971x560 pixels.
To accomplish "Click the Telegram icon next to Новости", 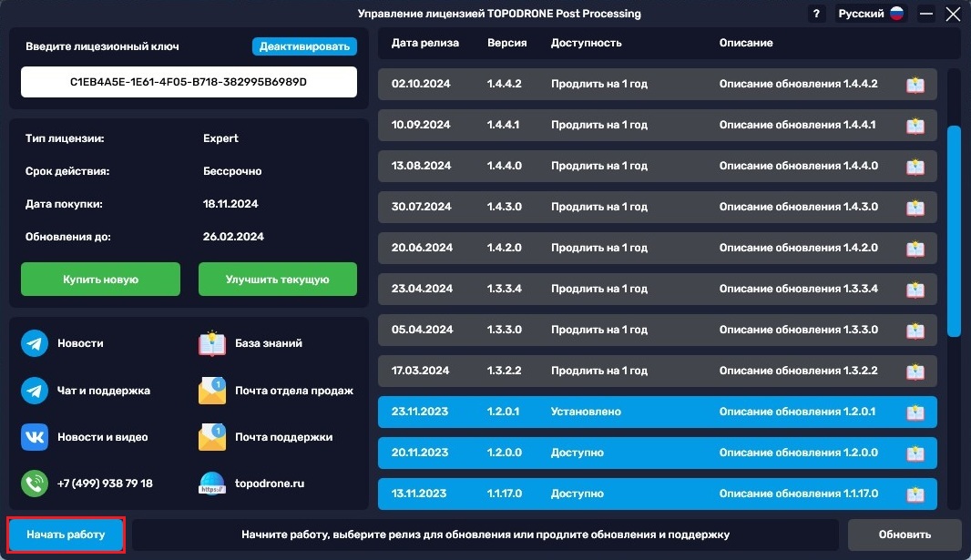I will 35,343.
